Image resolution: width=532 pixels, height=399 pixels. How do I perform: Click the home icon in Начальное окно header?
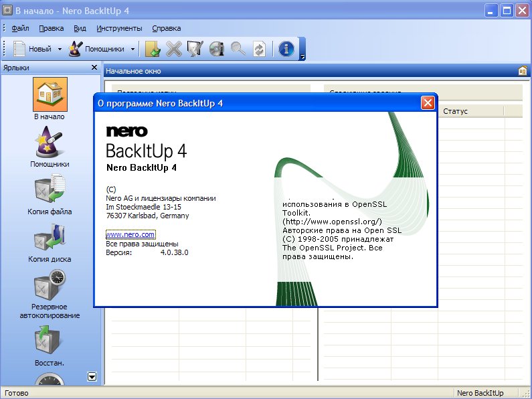coord(522,71)
